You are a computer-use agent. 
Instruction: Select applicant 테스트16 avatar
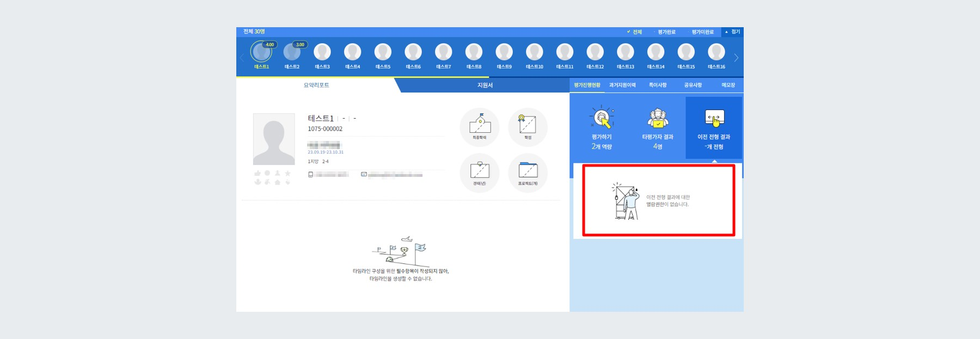(x=716, y=52)
